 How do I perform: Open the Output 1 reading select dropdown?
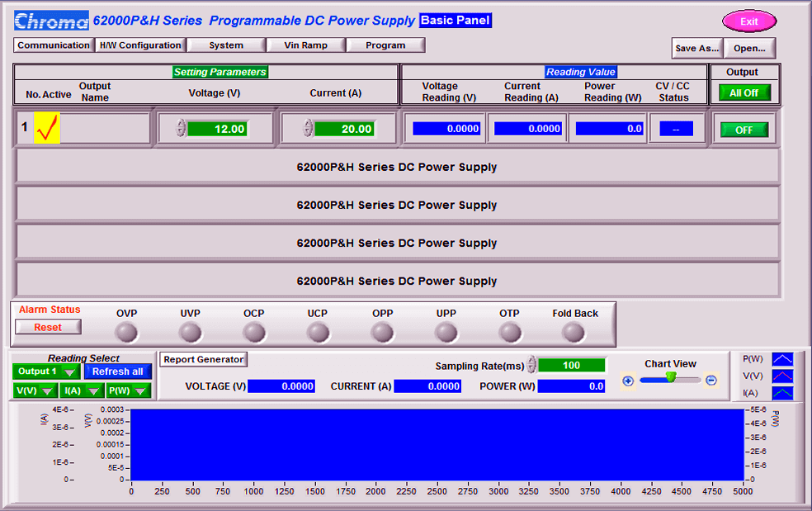tap(46, 371)
